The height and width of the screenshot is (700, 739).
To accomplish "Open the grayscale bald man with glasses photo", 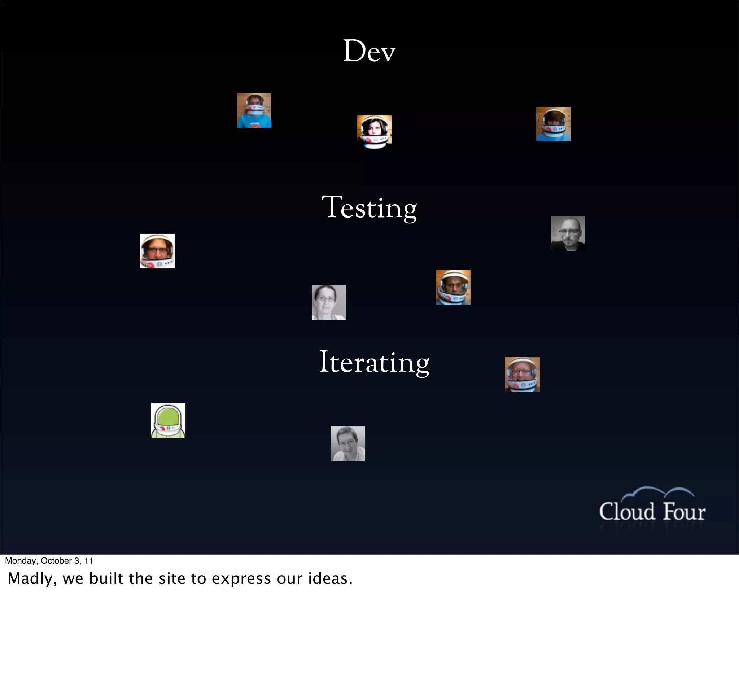I will [568, 233].
